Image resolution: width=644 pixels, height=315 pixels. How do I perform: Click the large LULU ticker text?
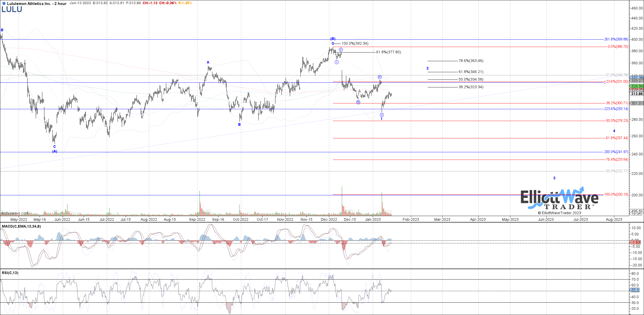coord(12,9)
